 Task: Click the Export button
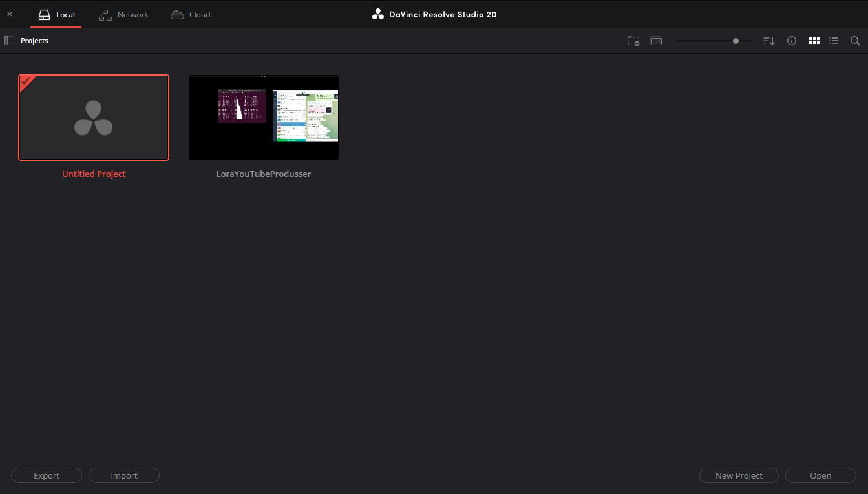(x=47, y=475)
